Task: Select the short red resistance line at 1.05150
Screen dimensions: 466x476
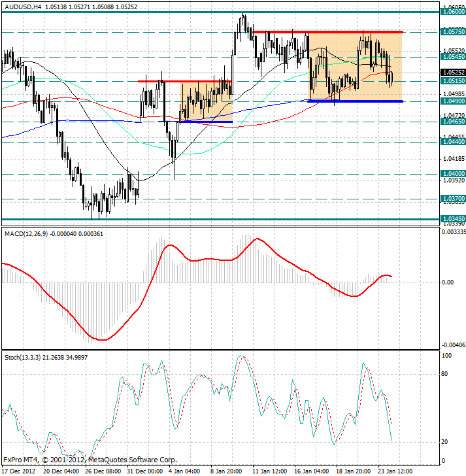Action: (184, 81)
